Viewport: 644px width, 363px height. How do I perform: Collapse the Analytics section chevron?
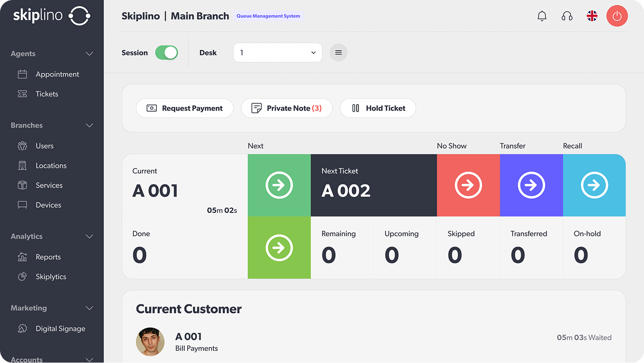point(89,237)
